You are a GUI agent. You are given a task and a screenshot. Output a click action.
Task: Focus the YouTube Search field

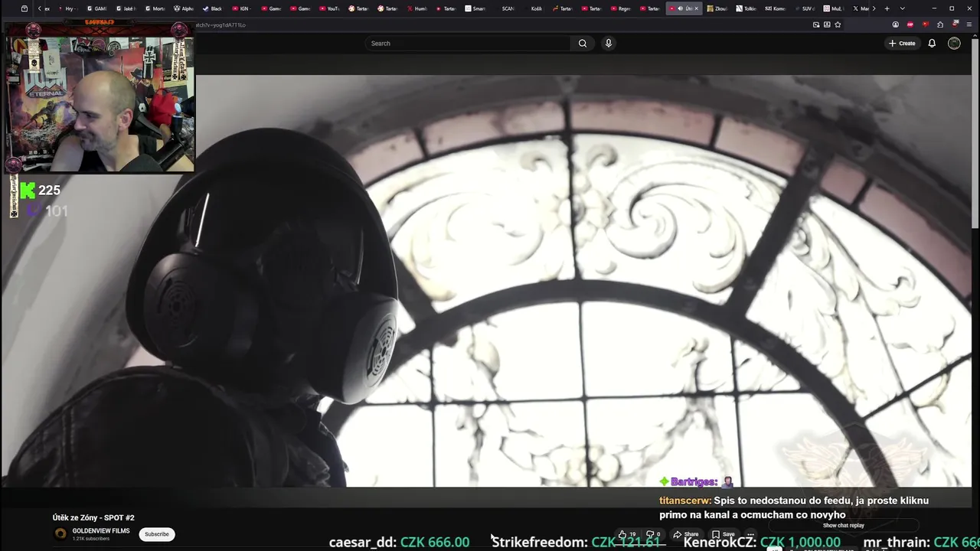[468, 44]
